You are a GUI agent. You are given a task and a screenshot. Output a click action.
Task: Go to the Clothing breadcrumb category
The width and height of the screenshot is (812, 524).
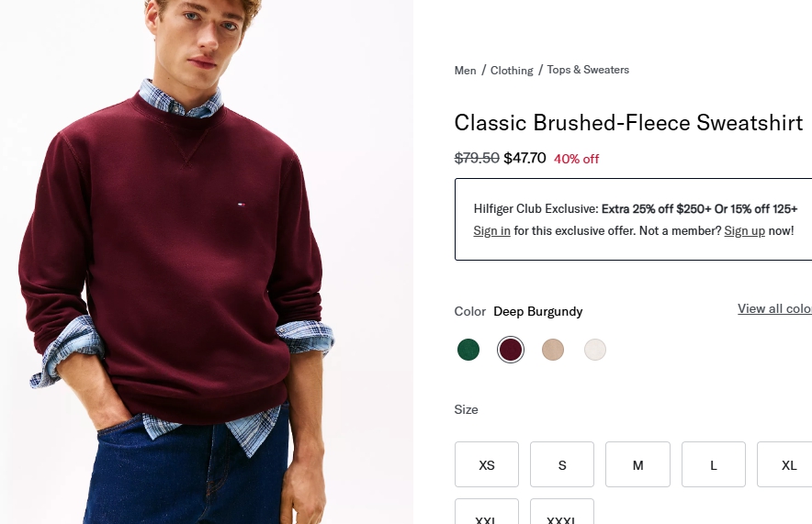[x=512, y=71]
